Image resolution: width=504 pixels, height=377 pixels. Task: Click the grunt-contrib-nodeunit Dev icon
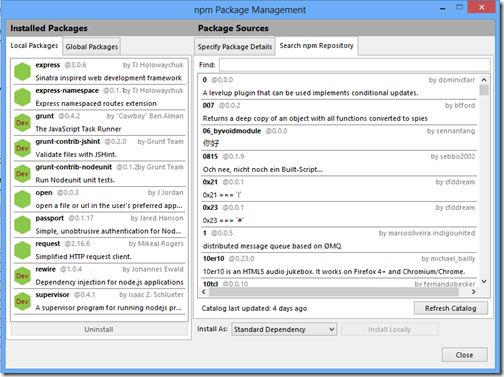(x=22, y=174)
